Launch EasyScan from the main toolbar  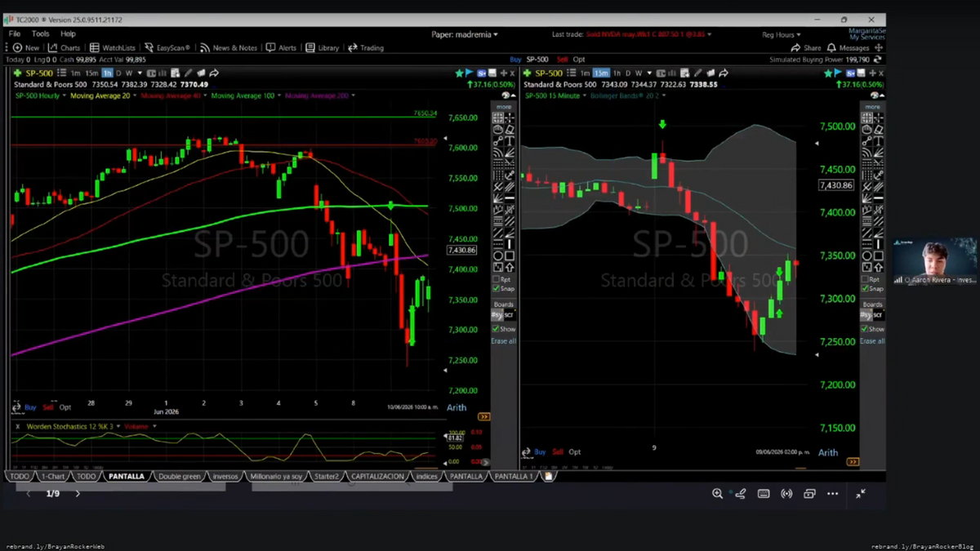(166, 48)
